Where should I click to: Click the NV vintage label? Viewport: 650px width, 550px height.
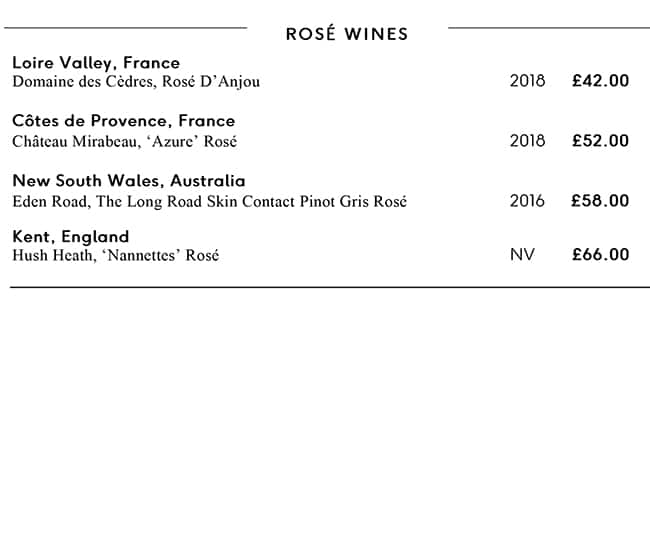(522, 255)
